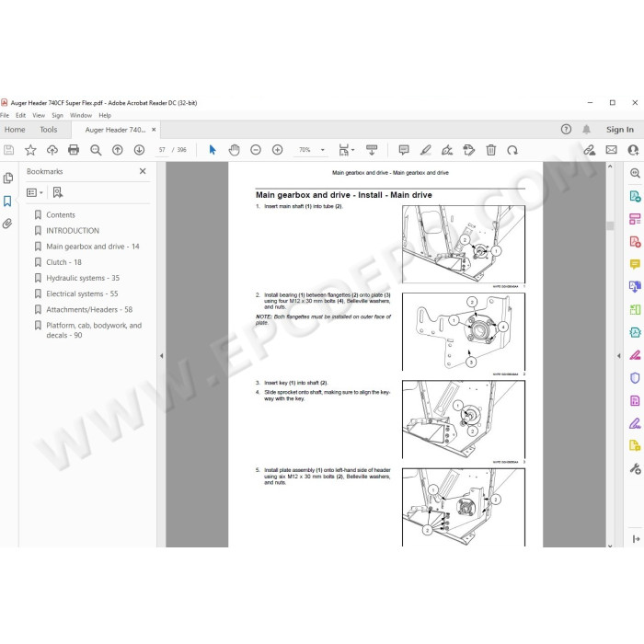Open the View menu
644x644 pixels.
click(x=39, y=115)
